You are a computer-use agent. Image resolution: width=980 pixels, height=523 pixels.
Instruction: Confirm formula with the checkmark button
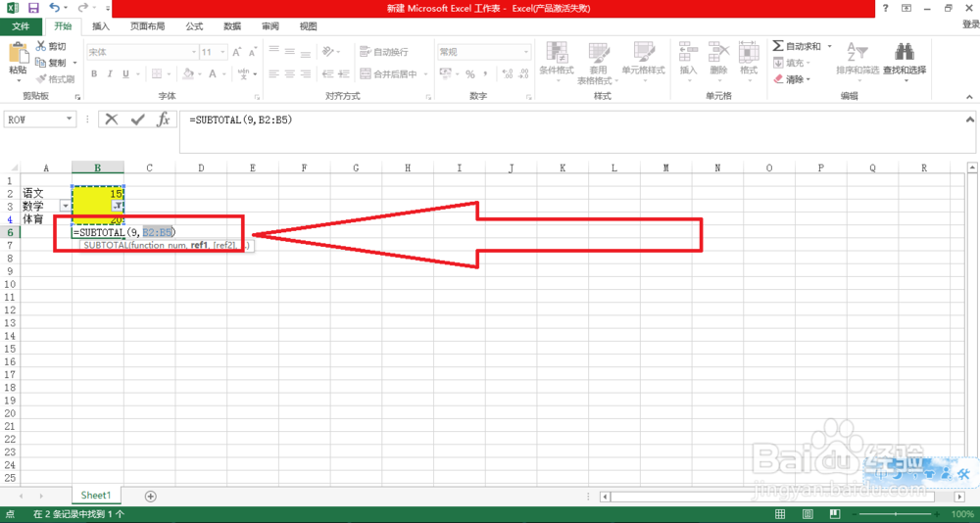137,119
